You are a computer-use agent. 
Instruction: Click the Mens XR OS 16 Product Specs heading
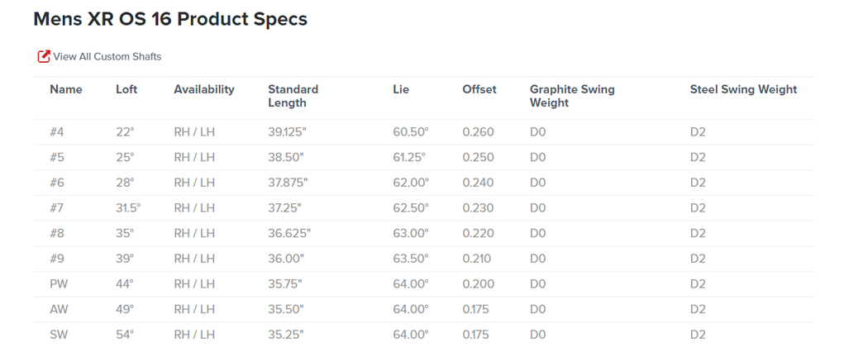pos(170,19)
